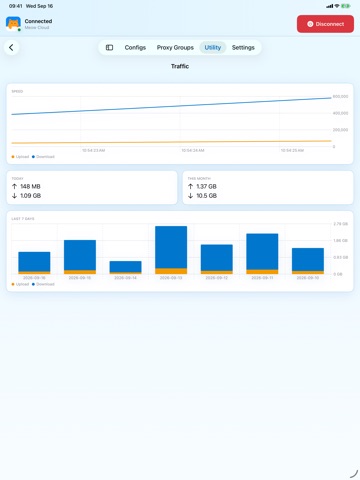Tap today's upload value 148 MB
This screenshot has height=480, width=360.
click(x=30, y=186)
